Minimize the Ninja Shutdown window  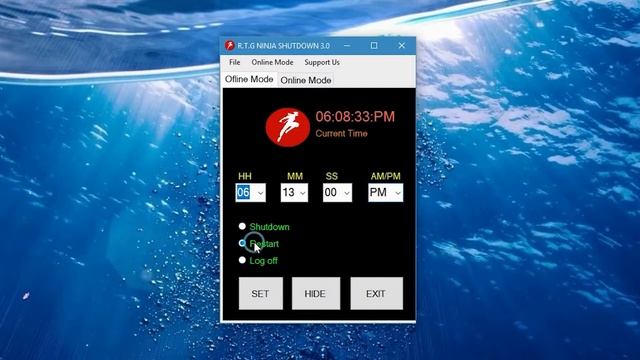point(347,46)
